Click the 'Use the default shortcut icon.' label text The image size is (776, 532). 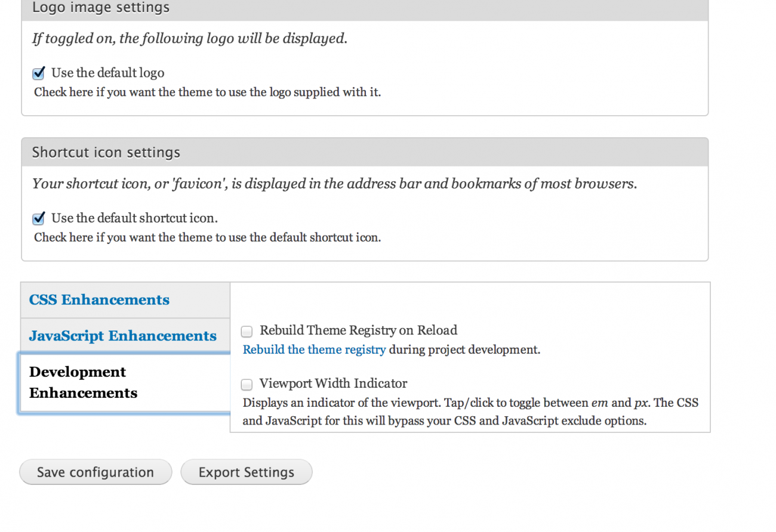pyautogui.click(x=134, y=218)
